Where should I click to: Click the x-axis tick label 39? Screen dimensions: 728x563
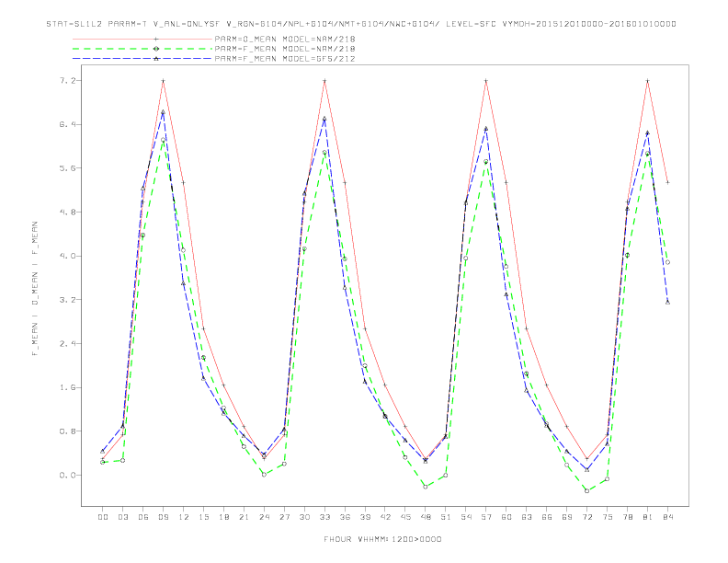pos(365,517)
